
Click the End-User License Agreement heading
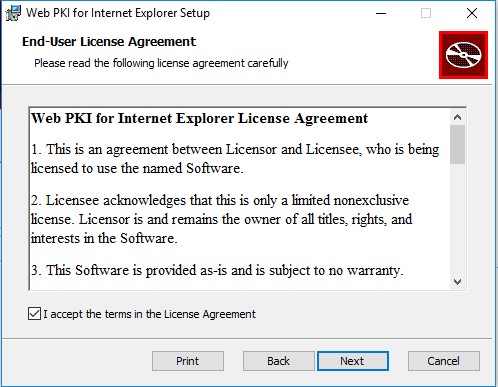coord(109,42)
